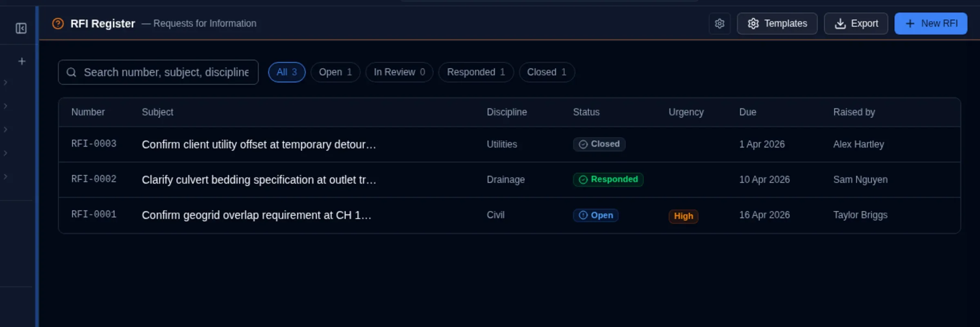Click the due date 1 Apr 2026
980x327 pixels.
(762, 144)
